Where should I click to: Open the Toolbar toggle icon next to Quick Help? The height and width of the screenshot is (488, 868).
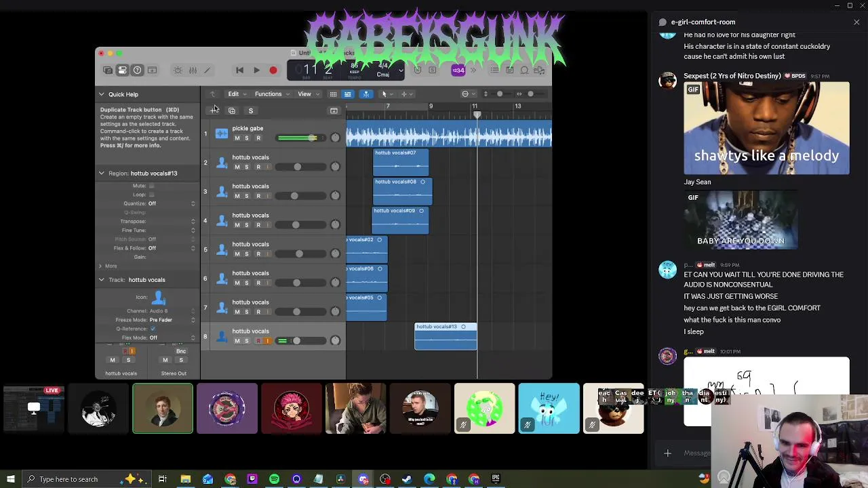click(x=153, y=70)
